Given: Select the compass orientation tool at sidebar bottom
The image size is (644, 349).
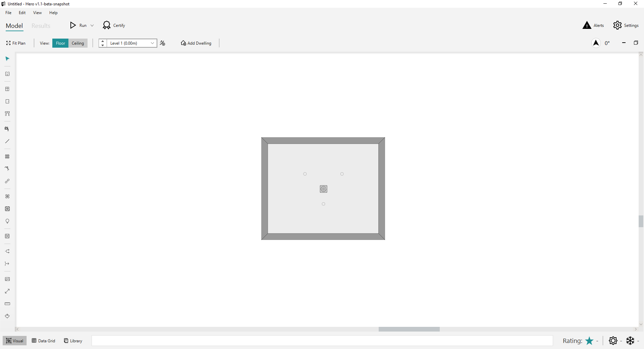Looking at the screenshot, I should coord(7,316).
